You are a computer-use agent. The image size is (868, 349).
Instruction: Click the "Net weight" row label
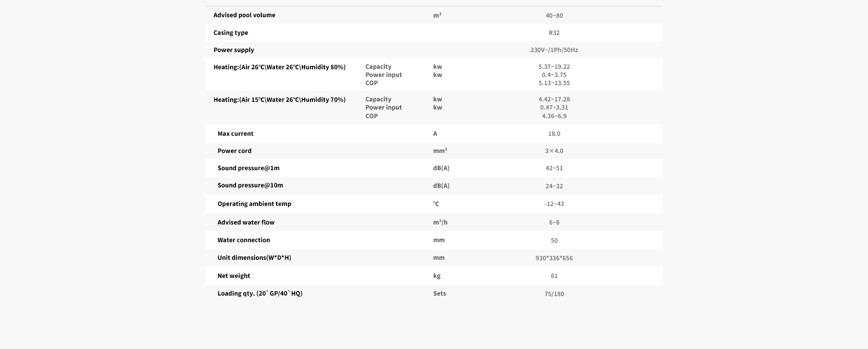(234, 276)
